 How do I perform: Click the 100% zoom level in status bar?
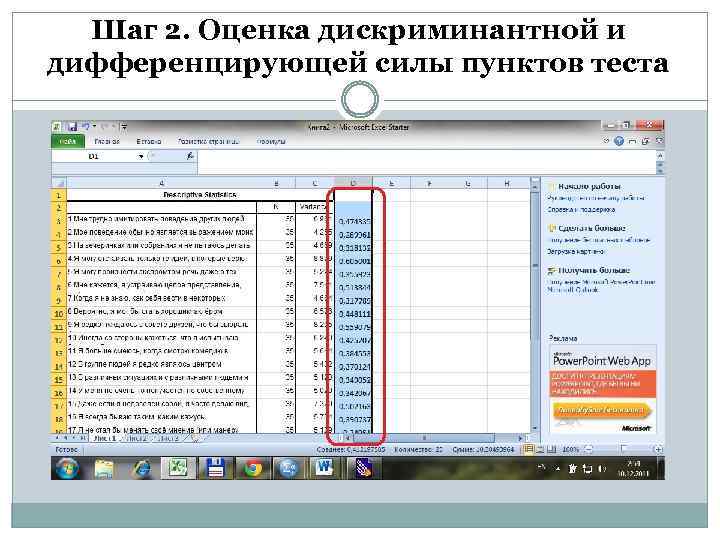tap(571, 450)
